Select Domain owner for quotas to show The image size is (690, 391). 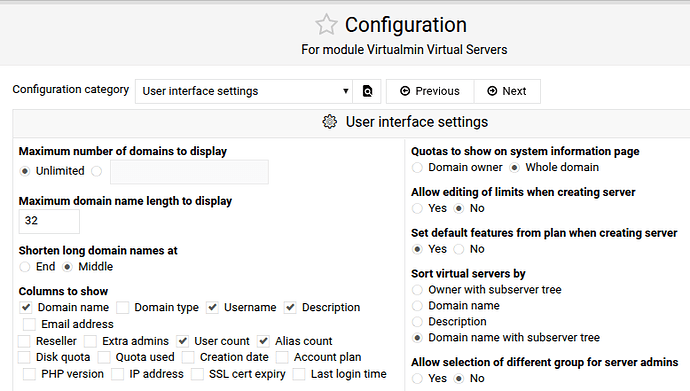(x=417, y=168)
